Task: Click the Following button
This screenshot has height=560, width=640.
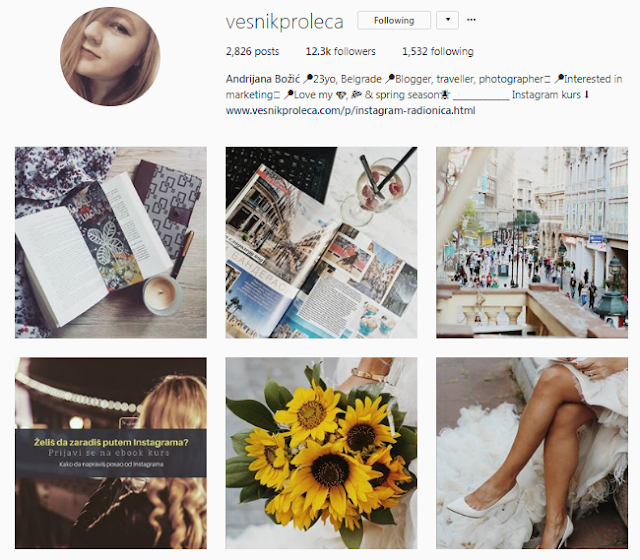Action: coord(394,20)
